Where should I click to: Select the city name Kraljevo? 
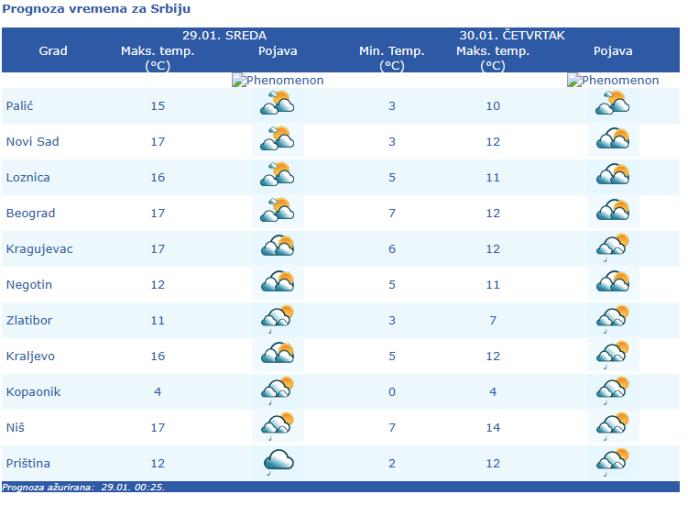(30, 356)
